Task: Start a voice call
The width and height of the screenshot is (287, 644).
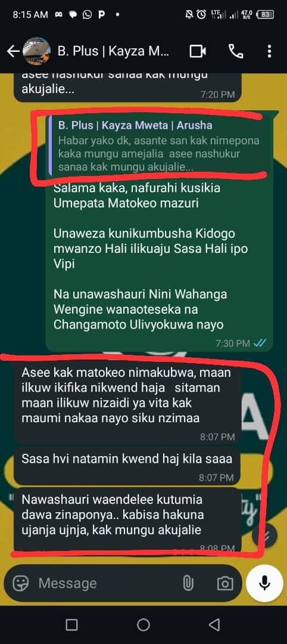Action: (x=236, y=51)
